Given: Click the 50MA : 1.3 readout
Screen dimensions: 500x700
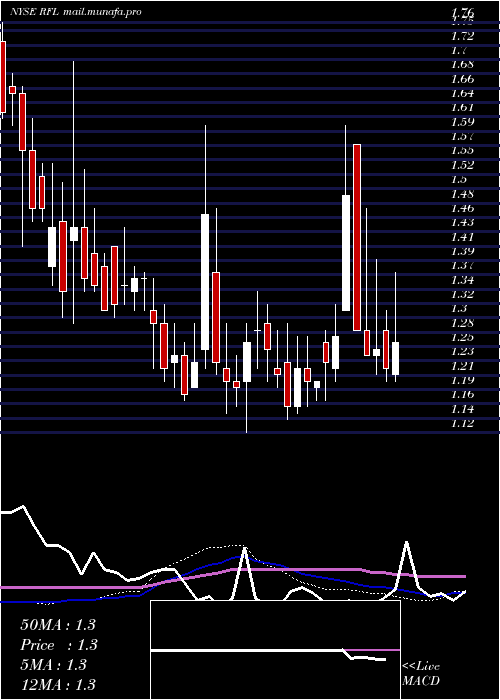Looking at the screenshot, I should click(58, 625).
